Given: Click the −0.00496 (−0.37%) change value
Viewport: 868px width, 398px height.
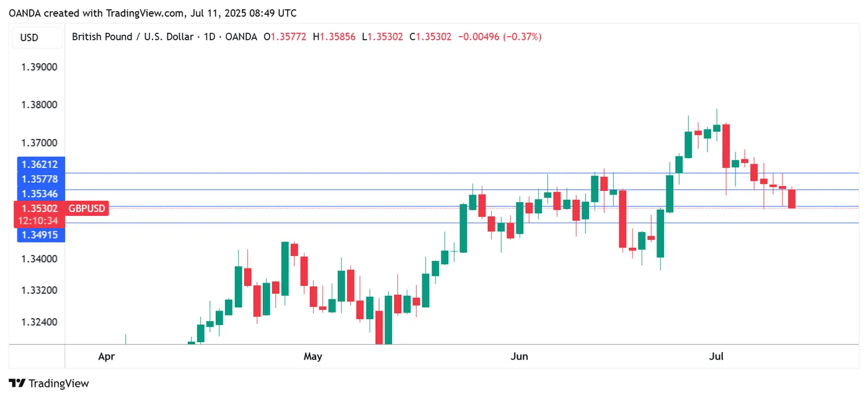Looking at the screenshot, I should click(x=499, y=37).
